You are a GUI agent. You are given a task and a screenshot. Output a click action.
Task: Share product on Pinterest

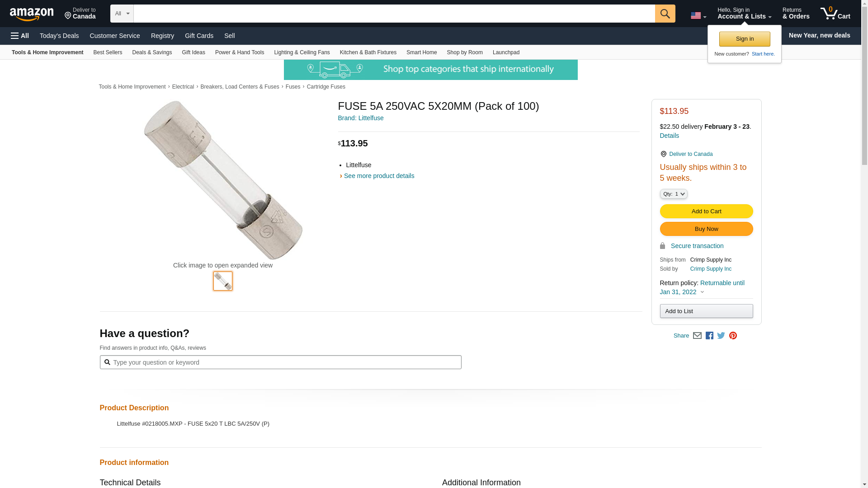(733, 336)
